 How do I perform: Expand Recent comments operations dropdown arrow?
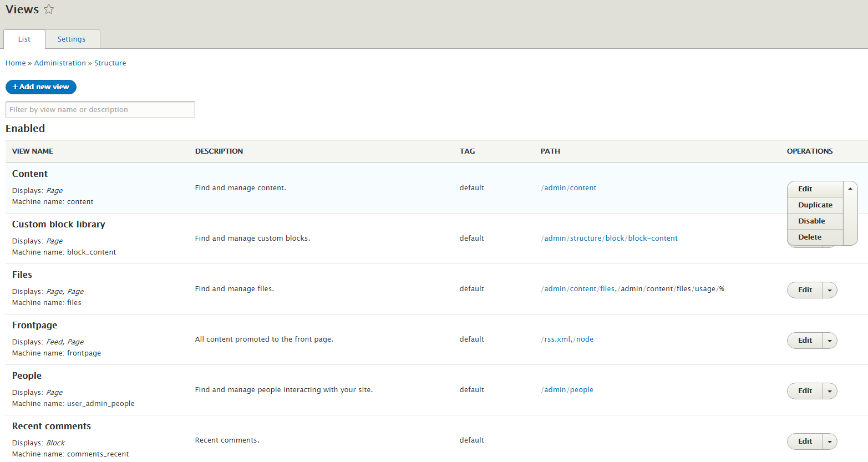(830, 441)
